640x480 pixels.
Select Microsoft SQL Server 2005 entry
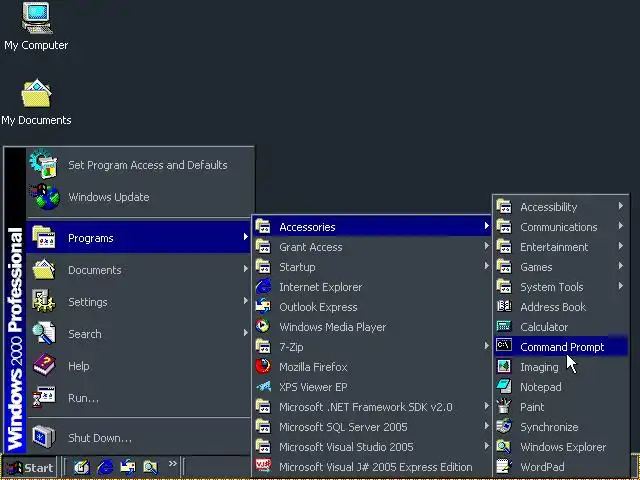(372, 427)
